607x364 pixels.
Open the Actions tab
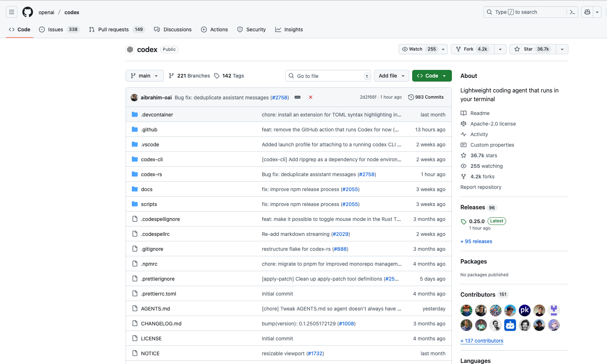[x=214, y=29]
